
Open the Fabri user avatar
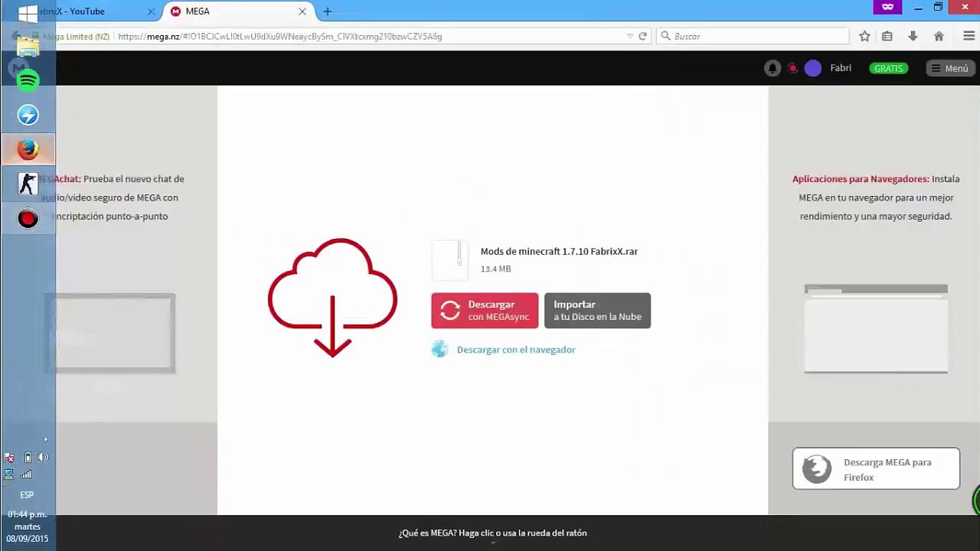pyautogui.click(x=813, y=68)
